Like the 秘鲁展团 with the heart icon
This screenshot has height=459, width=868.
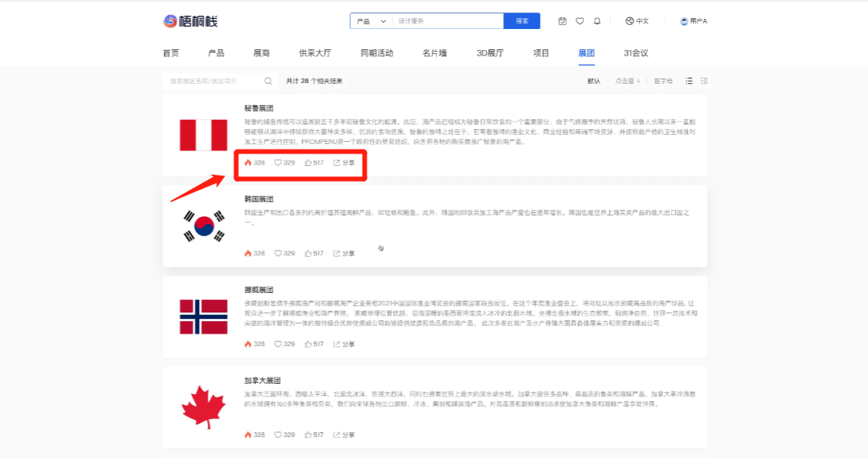[x=278, y=163]
